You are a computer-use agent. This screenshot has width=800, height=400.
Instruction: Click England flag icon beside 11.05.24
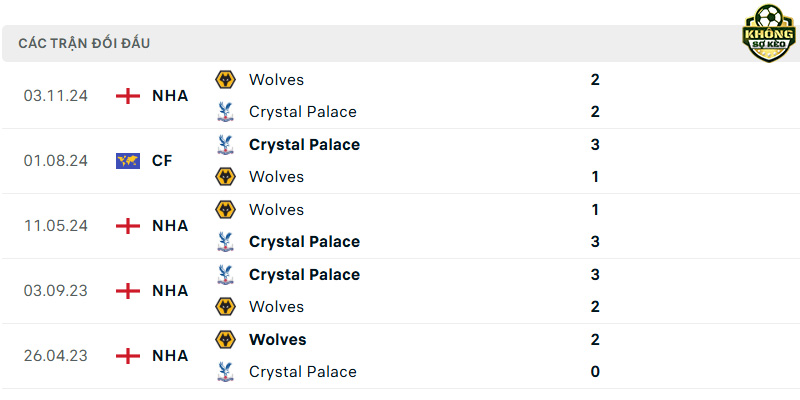128,226
